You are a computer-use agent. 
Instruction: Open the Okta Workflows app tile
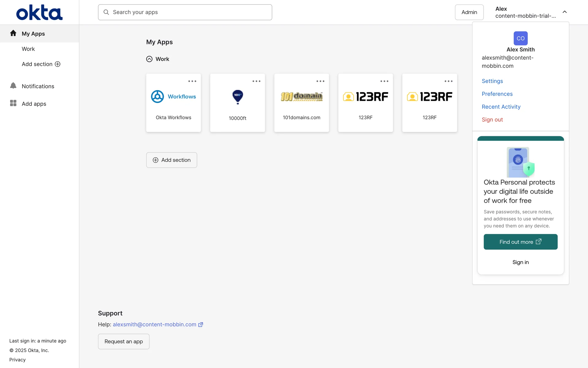[173, 103]
